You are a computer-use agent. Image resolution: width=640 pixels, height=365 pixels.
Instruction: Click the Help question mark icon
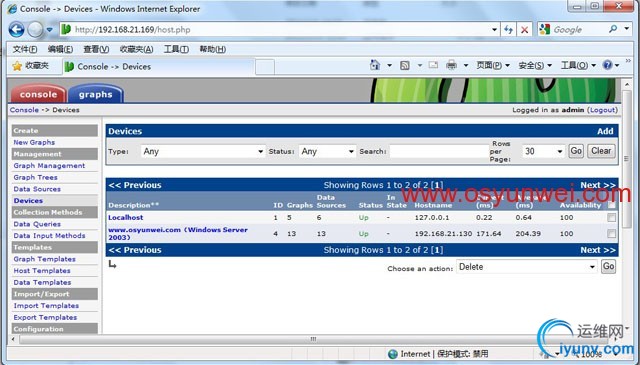pyautogui.click(x=608, y=65)
